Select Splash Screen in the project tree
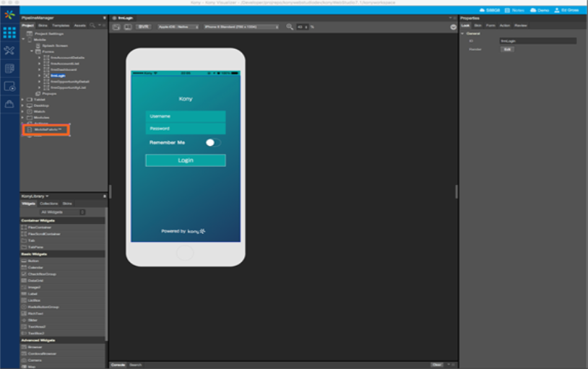 point(51,45)
